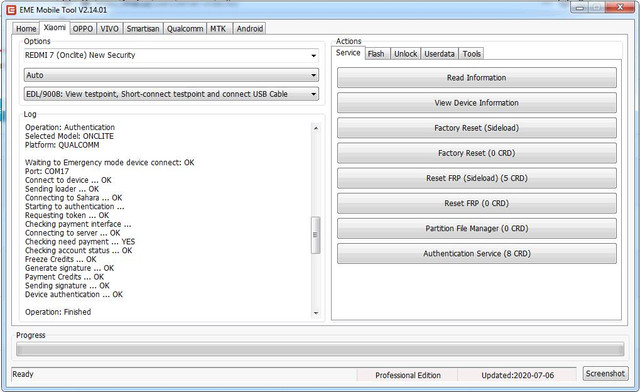This screenshot has height=392, width=640.
Task: Take a capture with the Screenshot button
Action: [605, 374]
